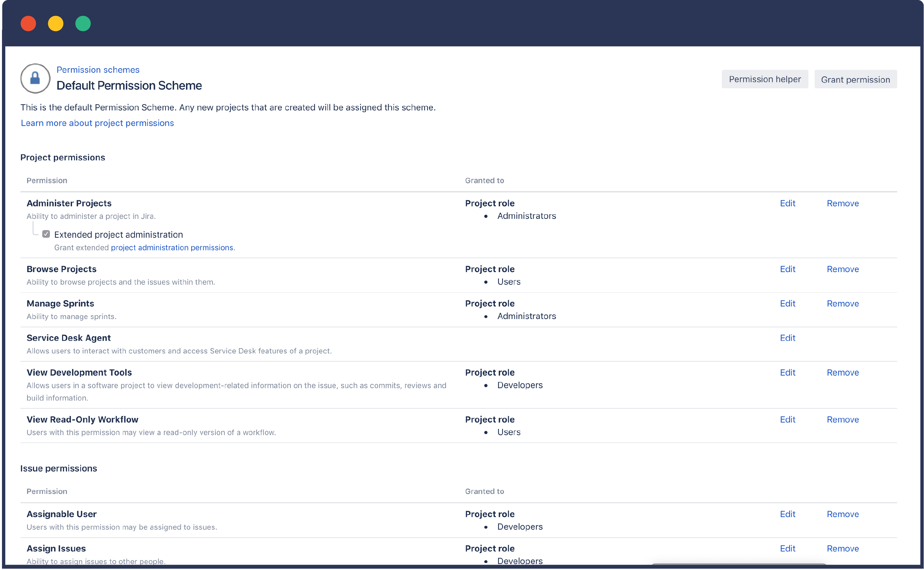Image resolution: width=924 pixels, height=570 pixels.
Task: Click the Administer Projects permission name
Action: 69,203
